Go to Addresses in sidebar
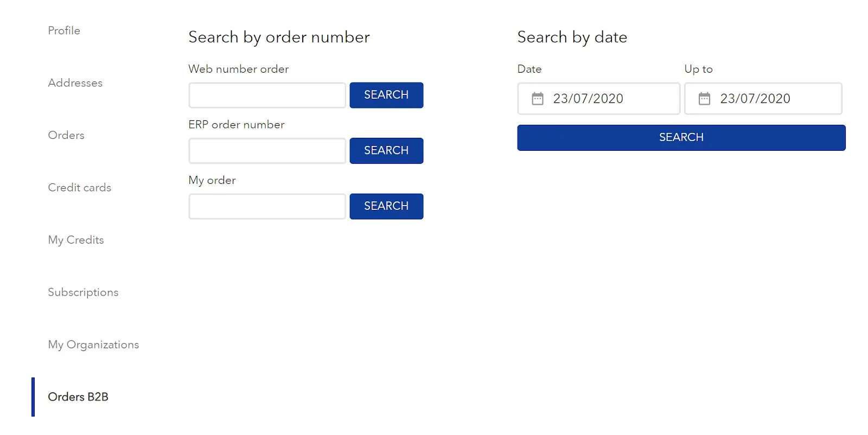868x435 pixels. (75, 83)
